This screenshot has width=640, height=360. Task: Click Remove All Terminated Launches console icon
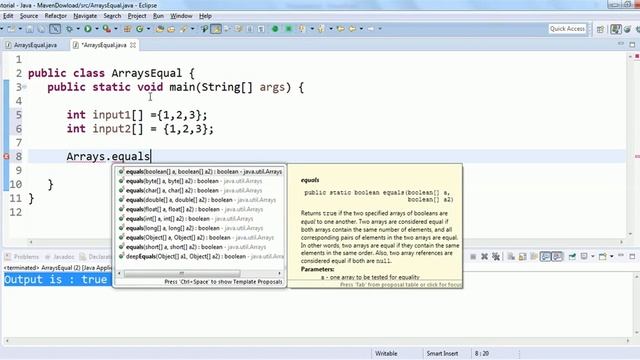[496, 256]
